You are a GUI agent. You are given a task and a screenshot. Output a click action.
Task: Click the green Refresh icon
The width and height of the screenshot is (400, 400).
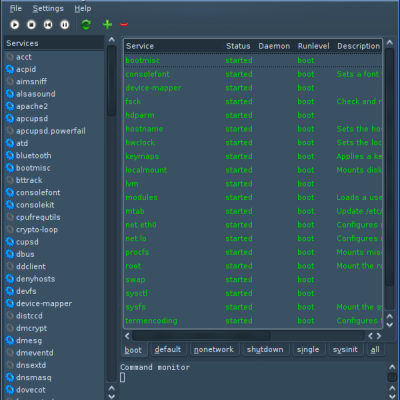click(x=86, y=25)
